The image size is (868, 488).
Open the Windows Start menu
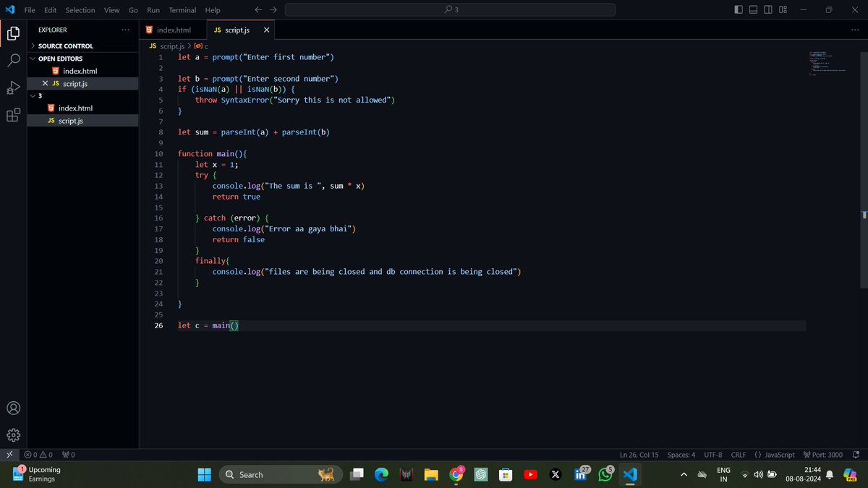tap(205, 474)
